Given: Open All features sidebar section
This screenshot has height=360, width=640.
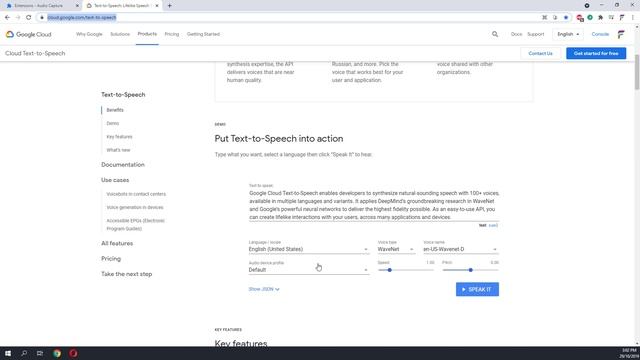Looking at the screenshot, I should [117, 243].
